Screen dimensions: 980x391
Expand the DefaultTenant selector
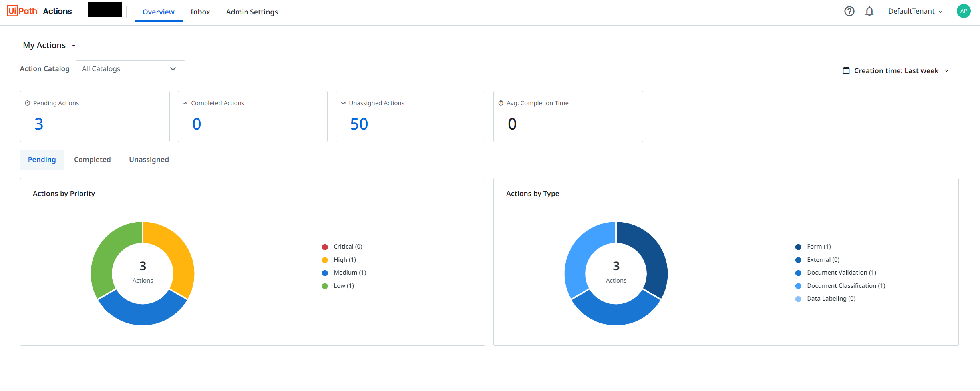(915, 11)
